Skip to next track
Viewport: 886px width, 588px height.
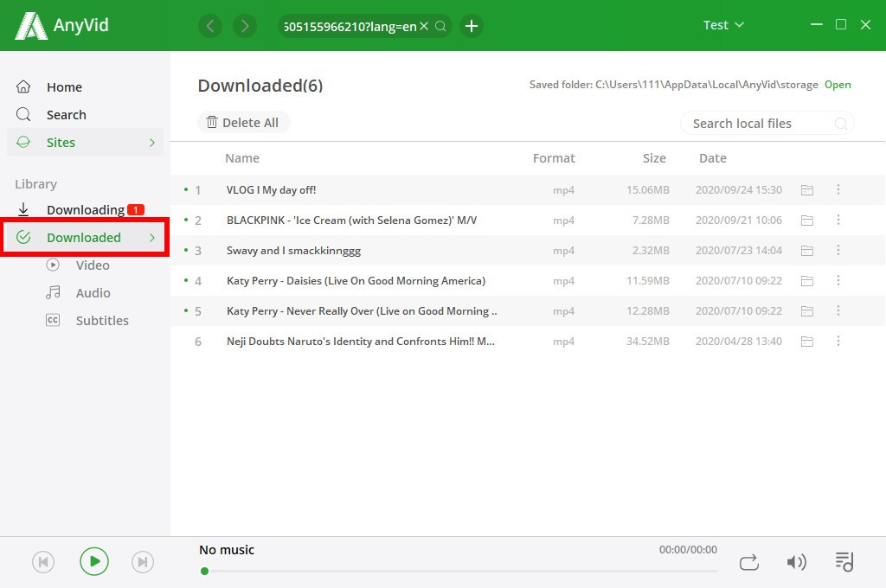click(143, 562)
